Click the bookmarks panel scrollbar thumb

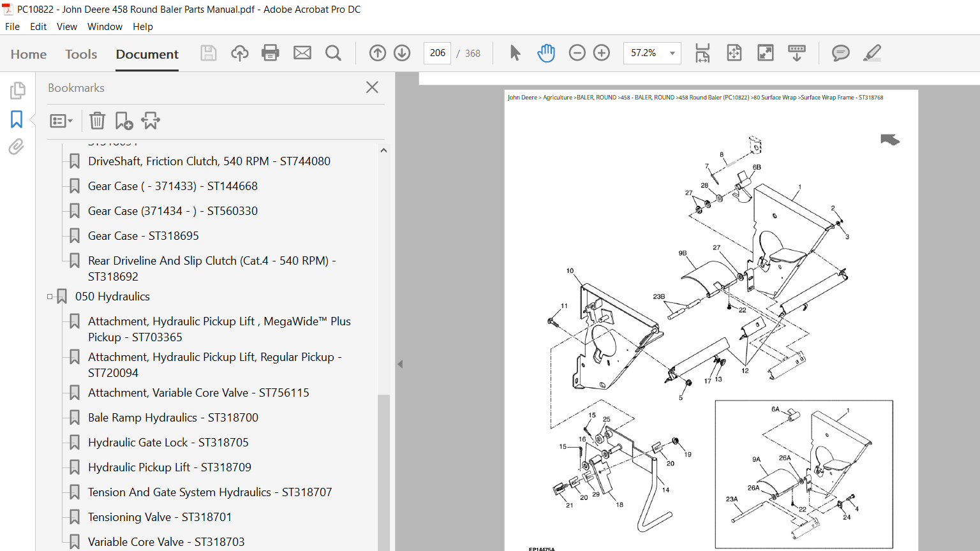tap(383, 472)
